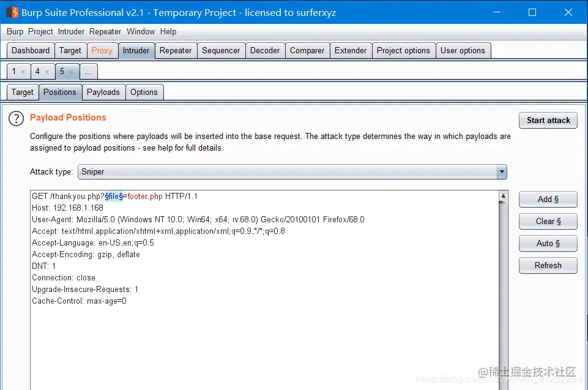
Task: Close Intruder attack tab 1
Action: coord(23,72)
